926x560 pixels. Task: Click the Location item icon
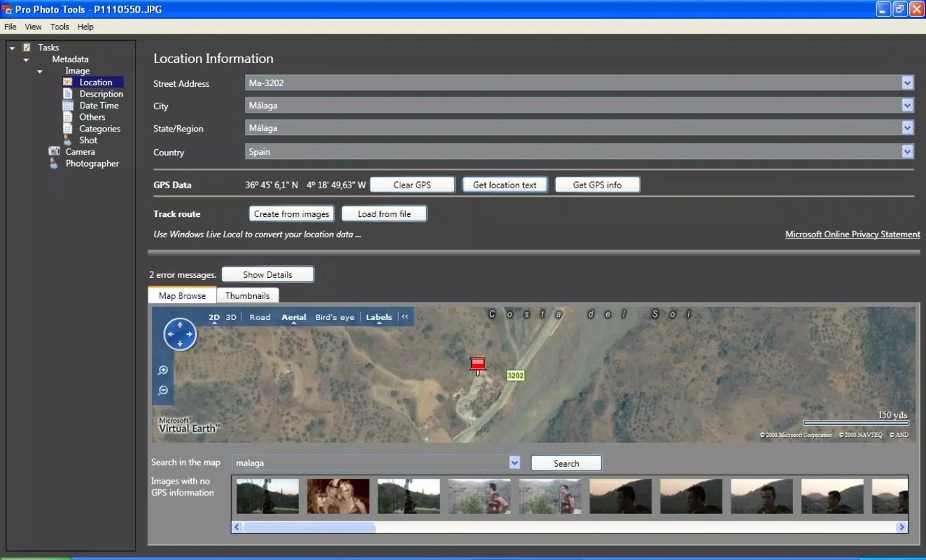(68, 83)
